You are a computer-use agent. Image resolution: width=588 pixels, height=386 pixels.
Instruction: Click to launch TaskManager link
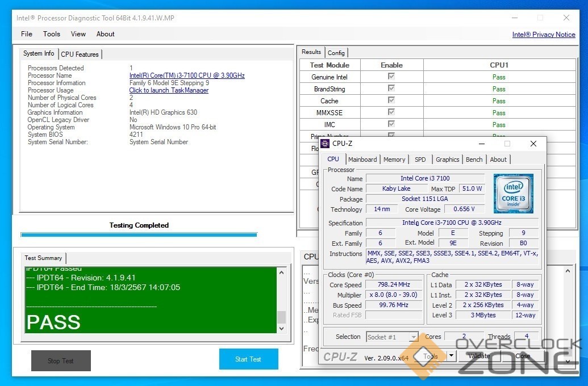(x=169, y=90)
